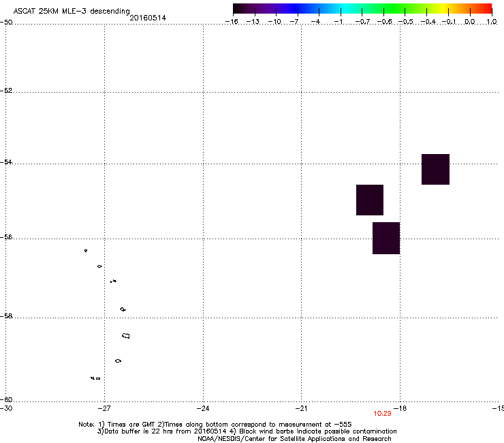Click the -0.4 color bar label
Image resolution: width=504 pixels, height=443 pixels.
click(428, 22)
